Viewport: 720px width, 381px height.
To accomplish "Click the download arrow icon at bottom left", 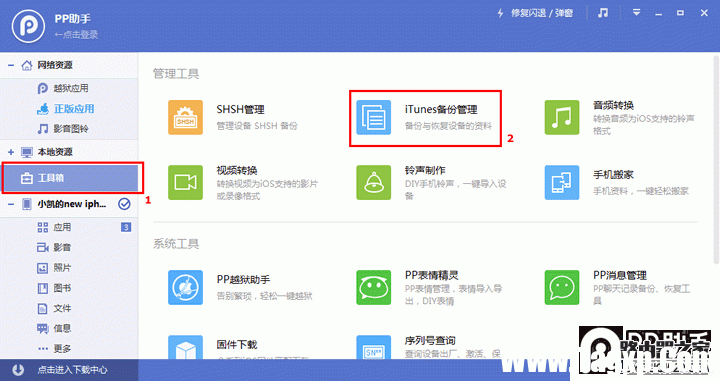I will tap(18, 370).
